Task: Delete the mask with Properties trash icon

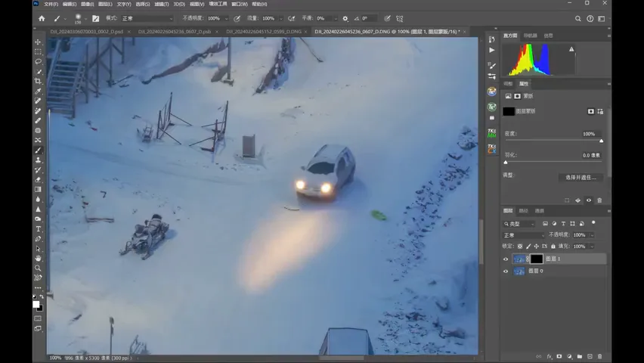Action: pos(599,200)
